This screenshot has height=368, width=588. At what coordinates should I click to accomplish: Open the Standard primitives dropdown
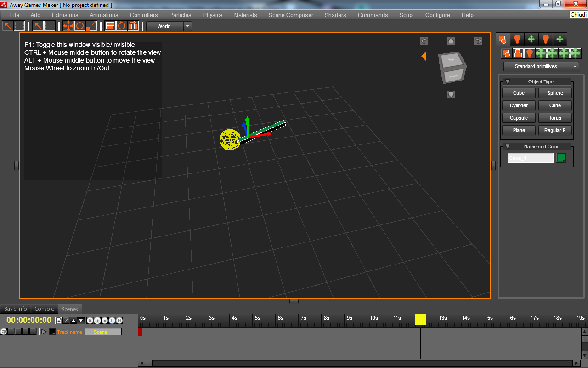(x=541, y=67)
